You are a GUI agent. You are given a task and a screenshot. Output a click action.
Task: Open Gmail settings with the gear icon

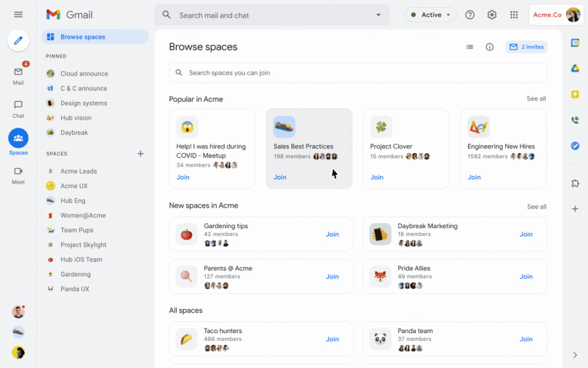tap(492, 14)
